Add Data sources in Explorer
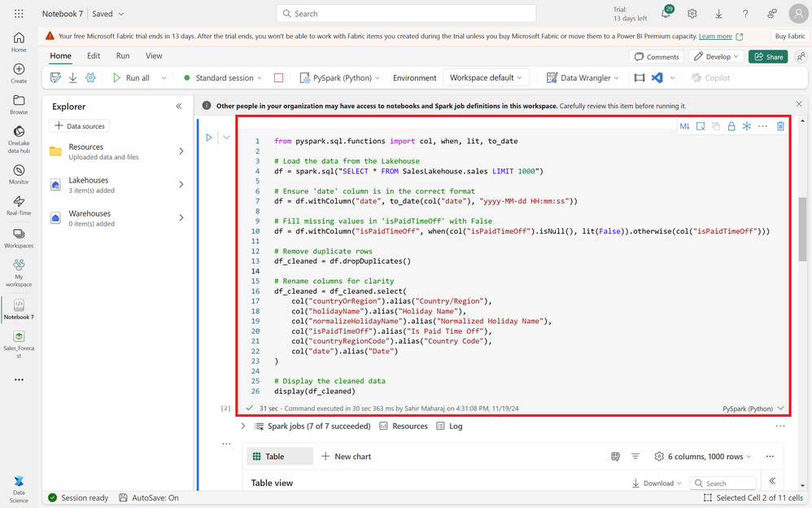812x508 pixels. click(x=79, y=126)
